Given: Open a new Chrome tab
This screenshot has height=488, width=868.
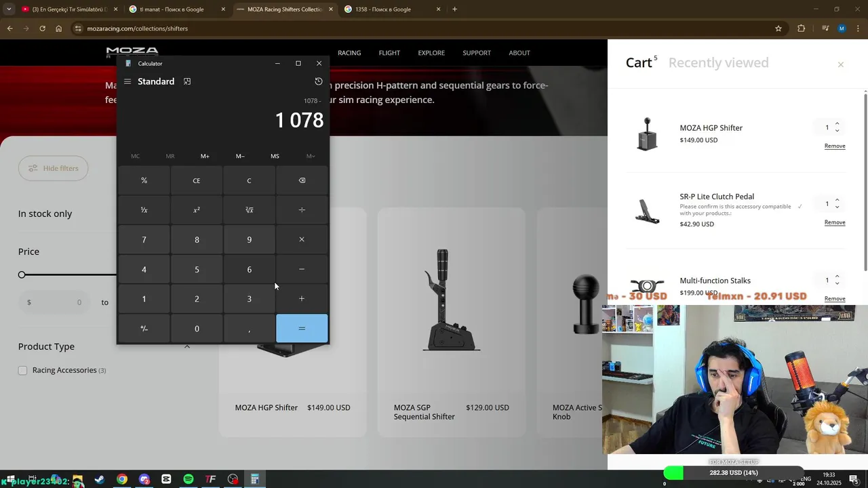Looking at the screenshot, I should point(454,9).
